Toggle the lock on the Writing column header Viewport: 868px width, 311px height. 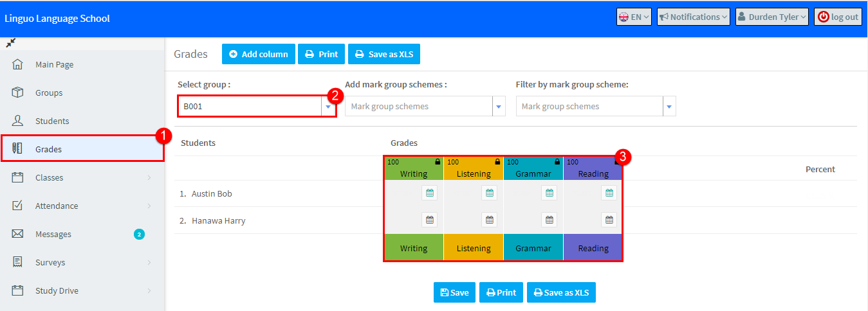(438, 162)
